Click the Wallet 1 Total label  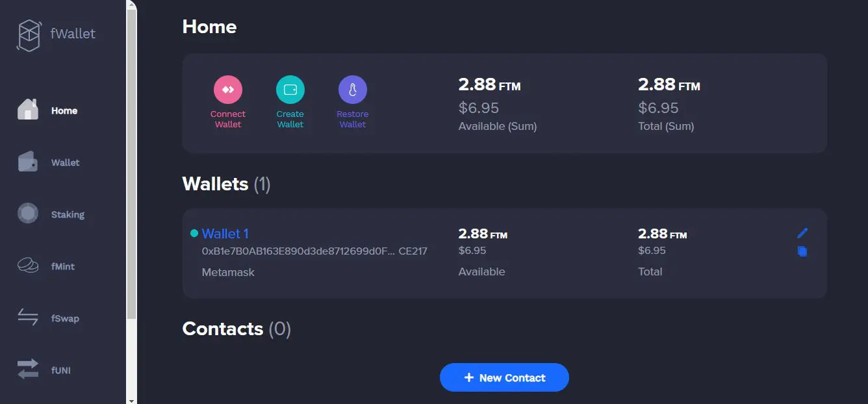(x=650, y=271)
